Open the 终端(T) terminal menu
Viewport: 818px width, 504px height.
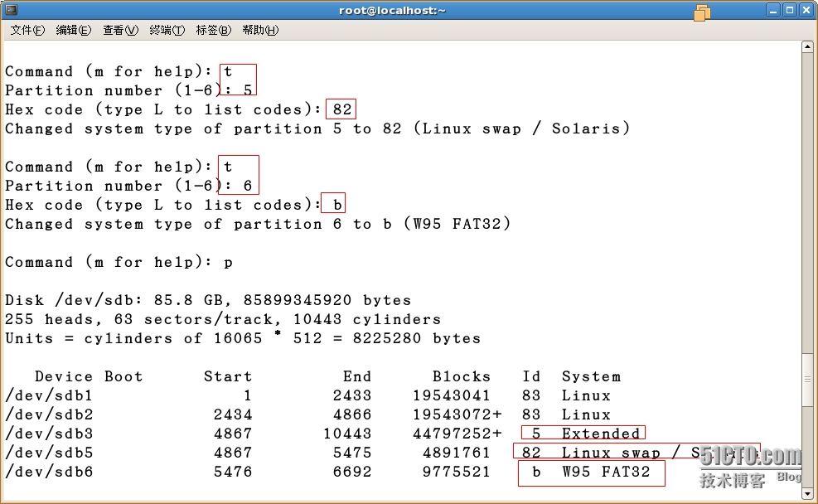pyautogui.click(x=167, y=31)
